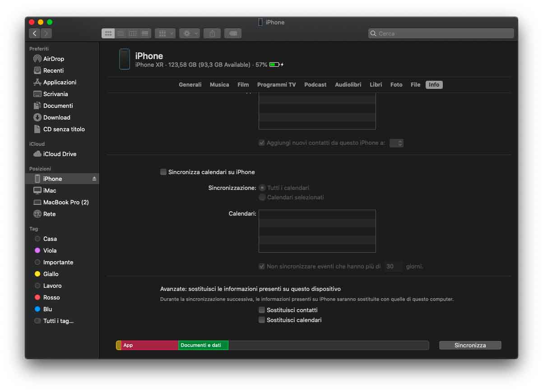This screenshot has width=543, height=392.
Task: Click the battery charging indicator
Action: 276,65
